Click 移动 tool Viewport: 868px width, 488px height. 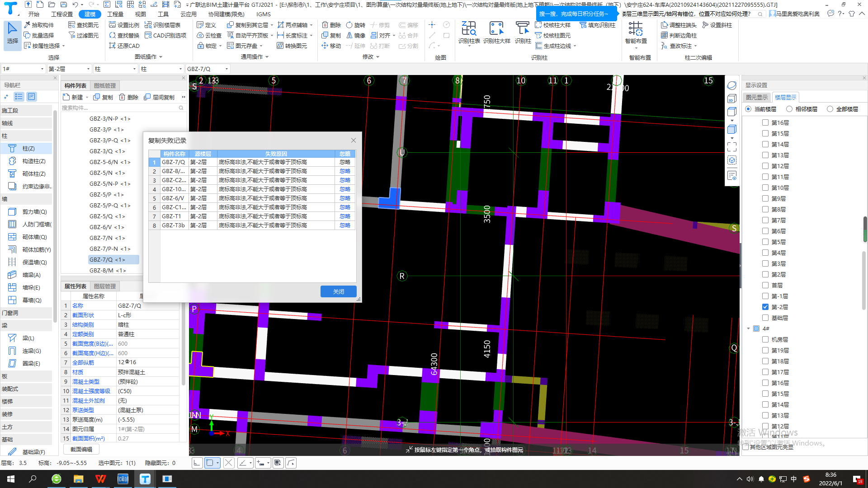[331, 46]
